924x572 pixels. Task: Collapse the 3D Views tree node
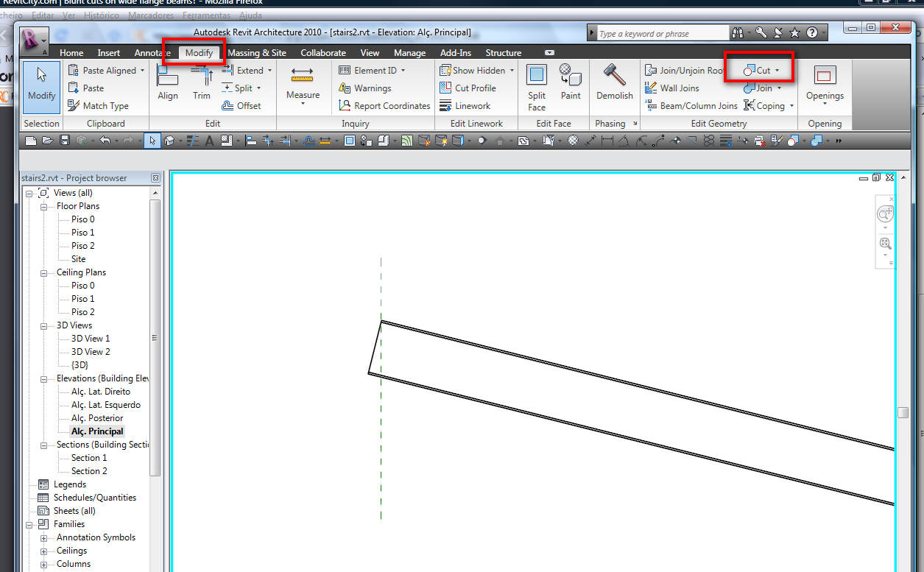pyautogui.click(x=43, y=325)
